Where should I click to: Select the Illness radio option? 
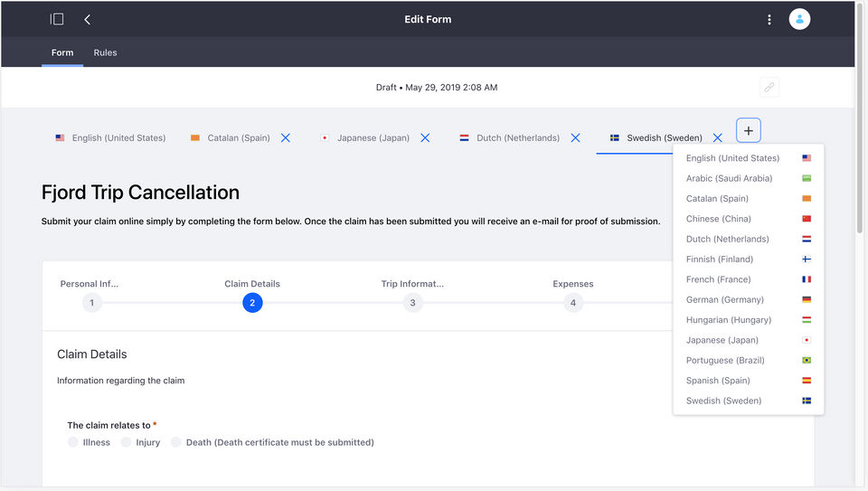[x=73, y=442]
